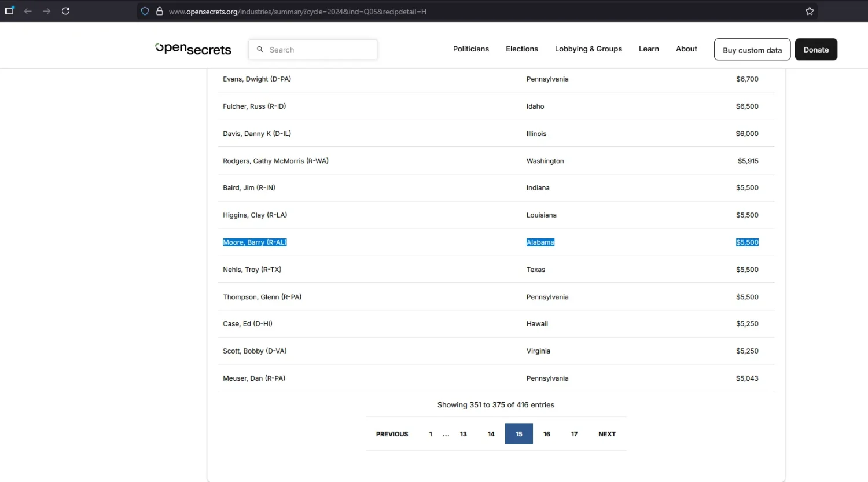Click the highlighted Alabama state cell

pos(540,242)
